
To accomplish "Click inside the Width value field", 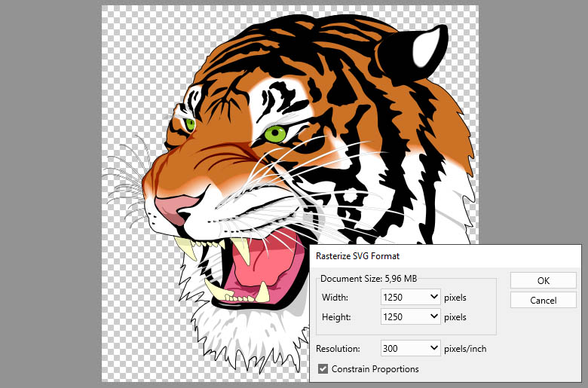I will [403, 297].
